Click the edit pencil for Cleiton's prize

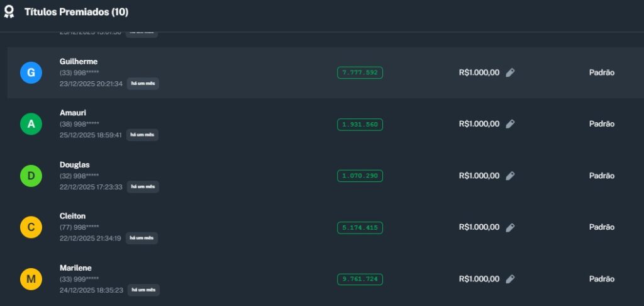(x=510, y=227)
